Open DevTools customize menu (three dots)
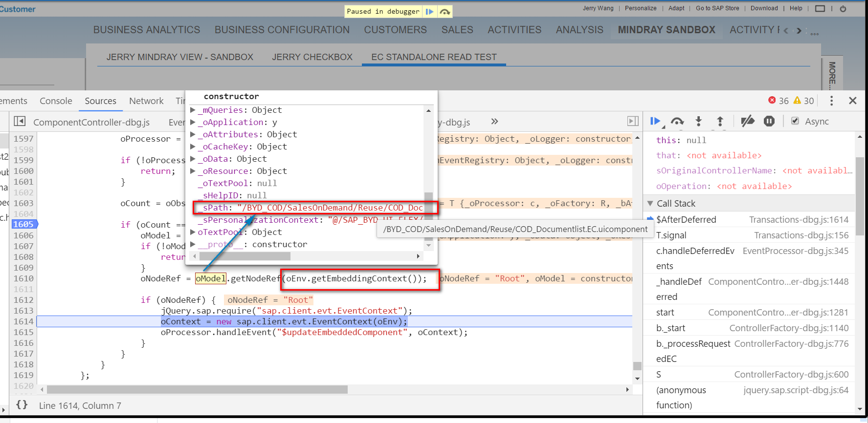The width and height of the screenshot is (868, 423). coord(831,101)
